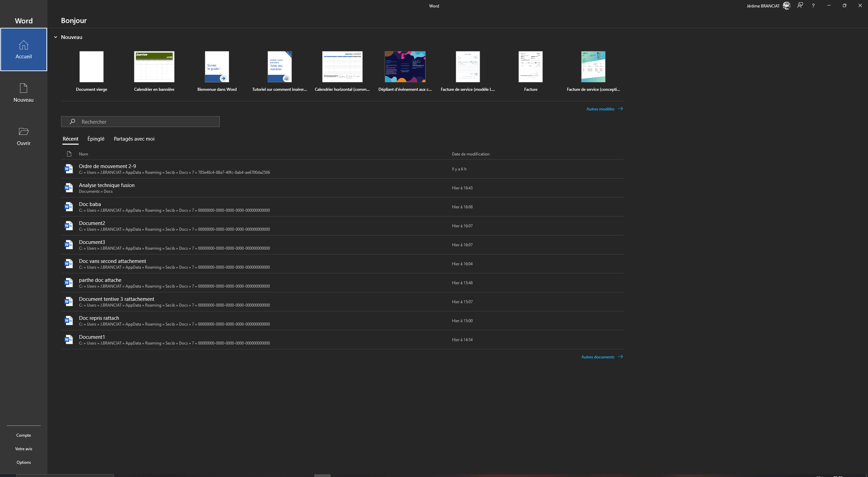
Task: Open Options in the bottom sidebar
Action: point(24,462)
